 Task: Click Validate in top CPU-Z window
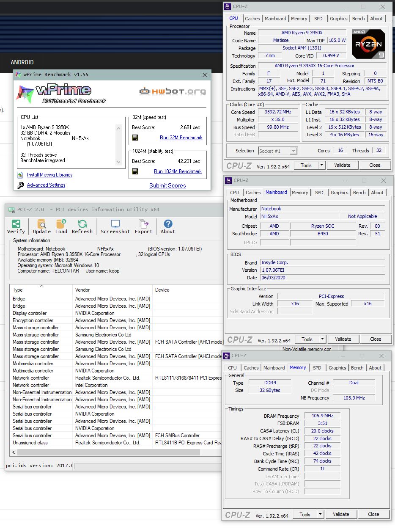point(342,165)
